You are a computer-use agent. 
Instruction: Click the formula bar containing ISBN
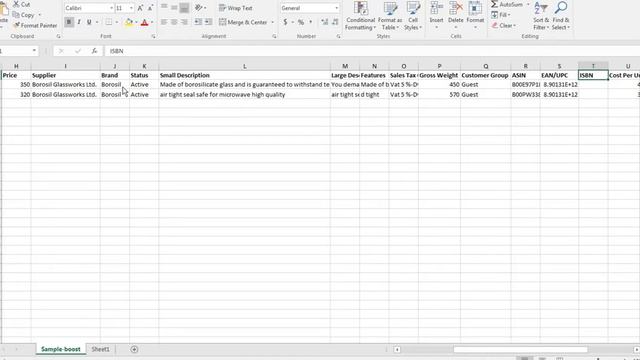tap(371, 51)
